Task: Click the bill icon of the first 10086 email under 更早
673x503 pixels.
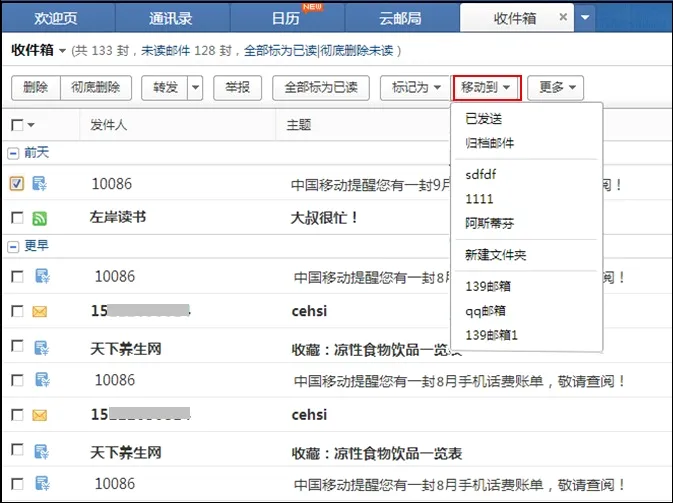Action: (42, 276)
